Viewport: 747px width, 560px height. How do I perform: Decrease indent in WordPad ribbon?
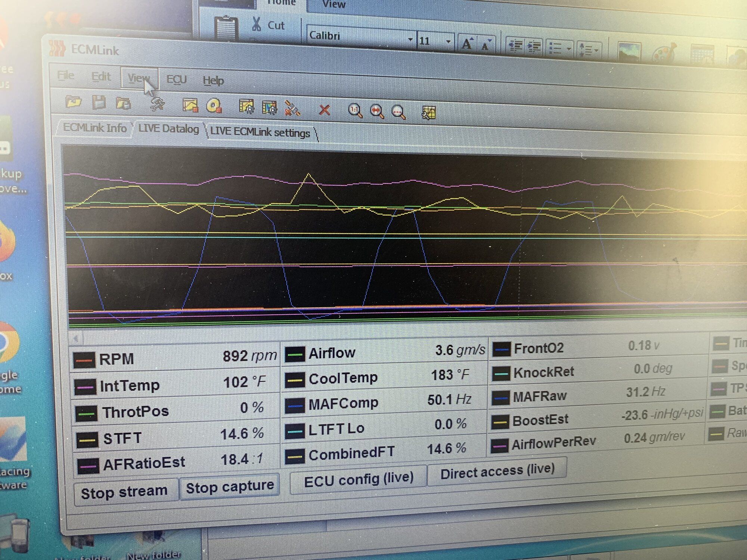click(x=515, y=46)
